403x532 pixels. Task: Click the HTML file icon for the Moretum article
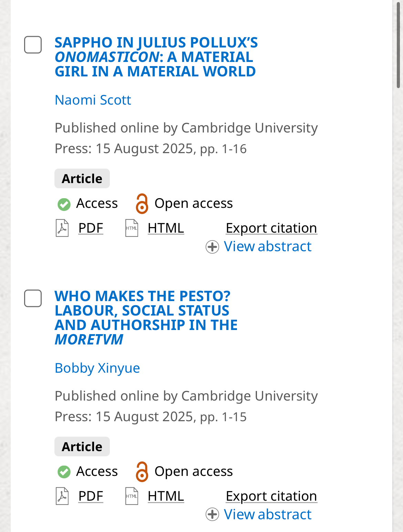132,496
